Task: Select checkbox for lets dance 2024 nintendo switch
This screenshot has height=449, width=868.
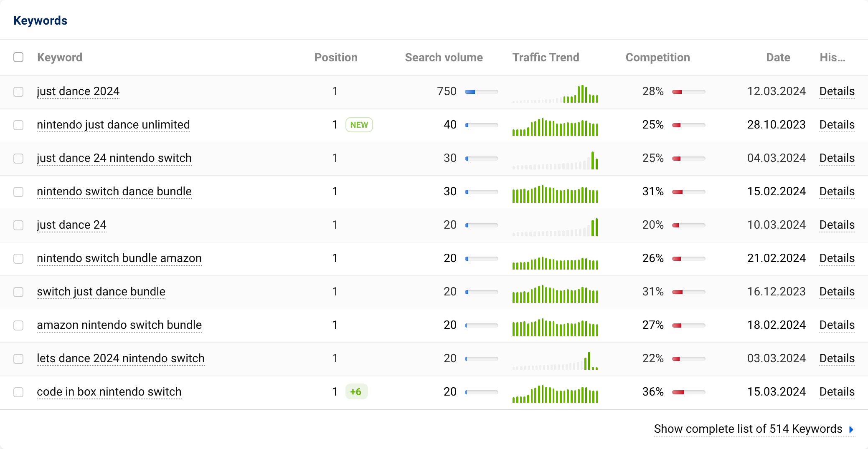Action: (18, 358)
